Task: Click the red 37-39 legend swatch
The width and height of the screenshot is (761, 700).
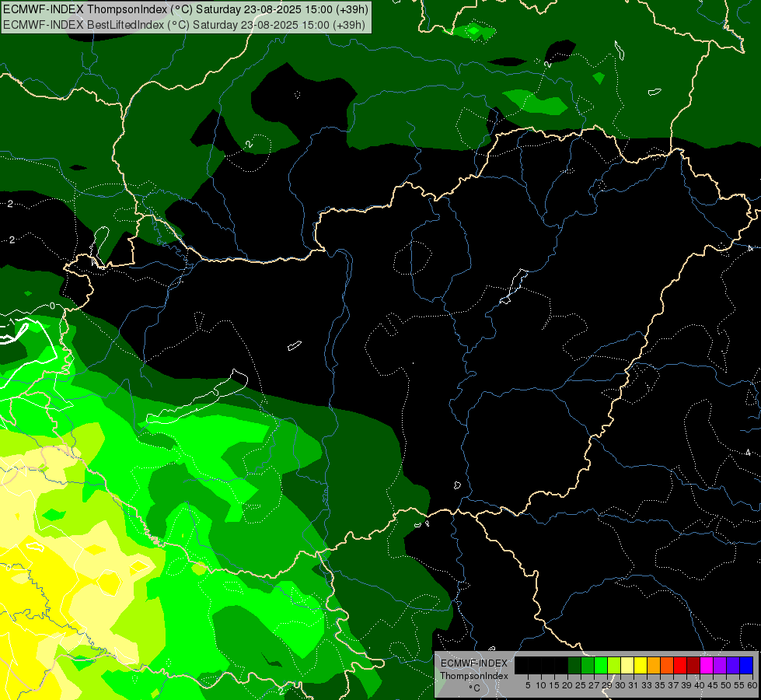Action: (x=680, y=665)
